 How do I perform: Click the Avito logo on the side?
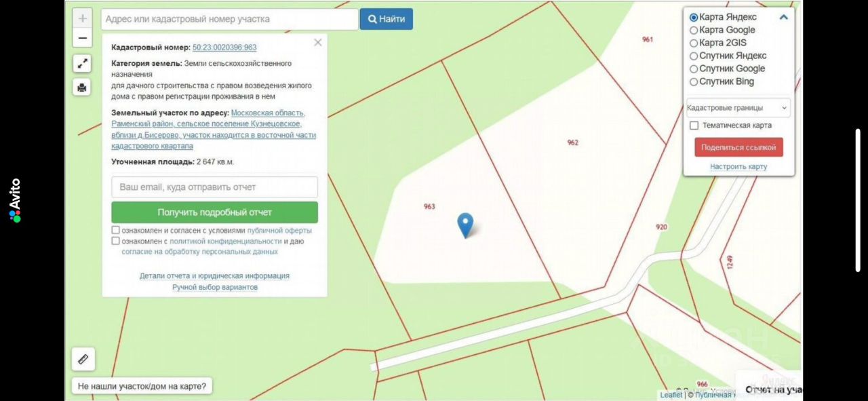click(15, 201)
